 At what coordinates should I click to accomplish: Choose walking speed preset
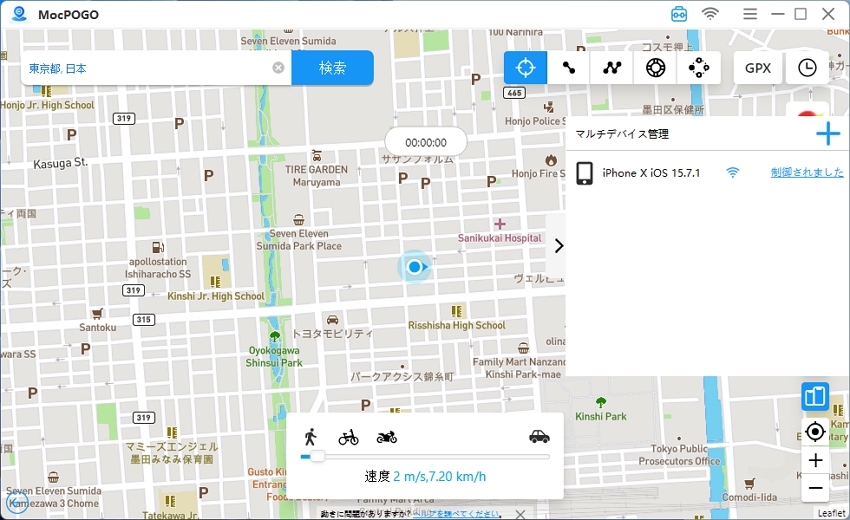[311, 436]
